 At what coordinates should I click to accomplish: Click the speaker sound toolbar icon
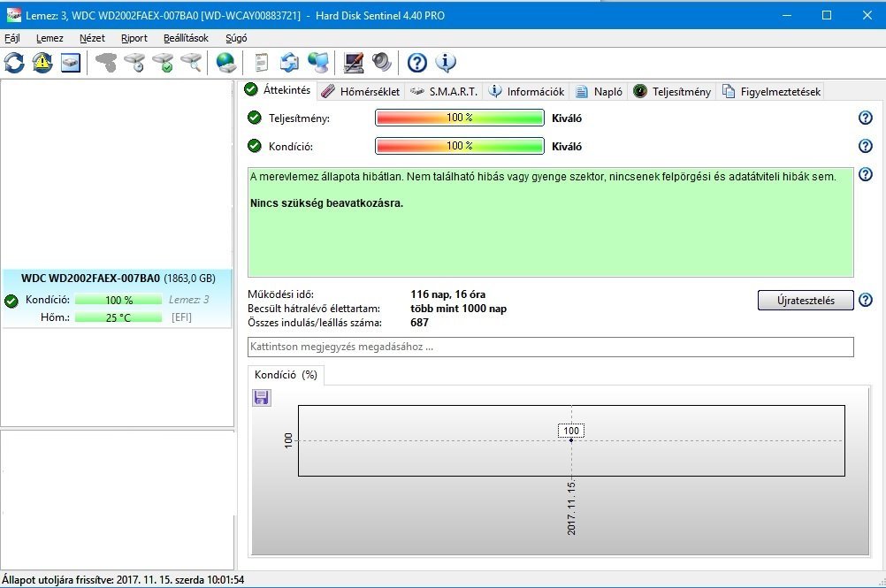382,62
